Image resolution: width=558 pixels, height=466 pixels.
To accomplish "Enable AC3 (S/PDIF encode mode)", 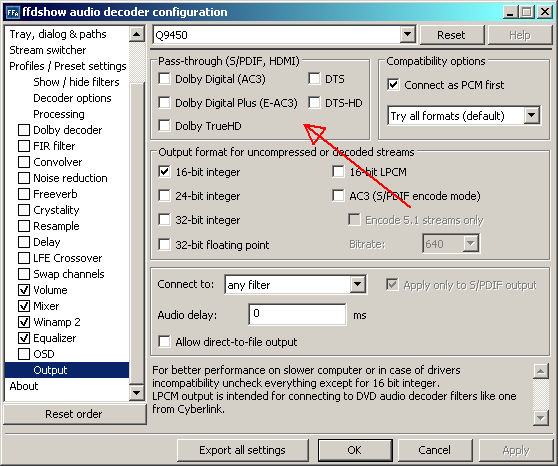I will pos(338,195).
